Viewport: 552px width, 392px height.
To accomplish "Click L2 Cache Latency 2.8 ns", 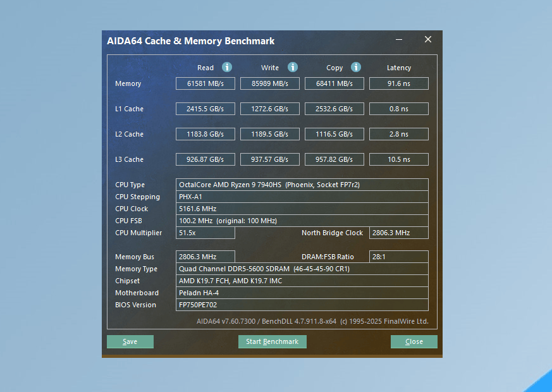I will (x=399, y=135).
